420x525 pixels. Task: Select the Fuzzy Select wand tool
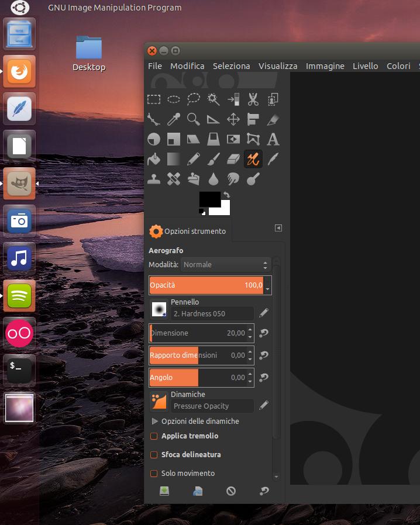coord(214,99)
